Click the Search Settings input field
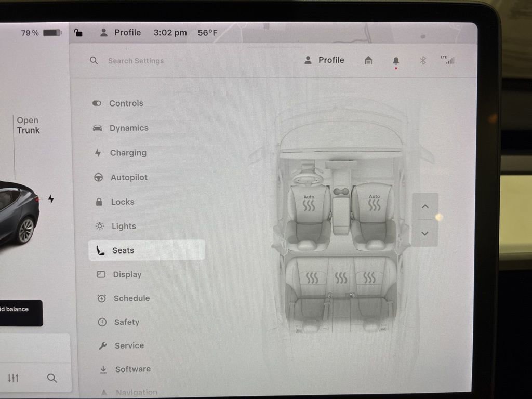532x399 pixels. point(135,61)
